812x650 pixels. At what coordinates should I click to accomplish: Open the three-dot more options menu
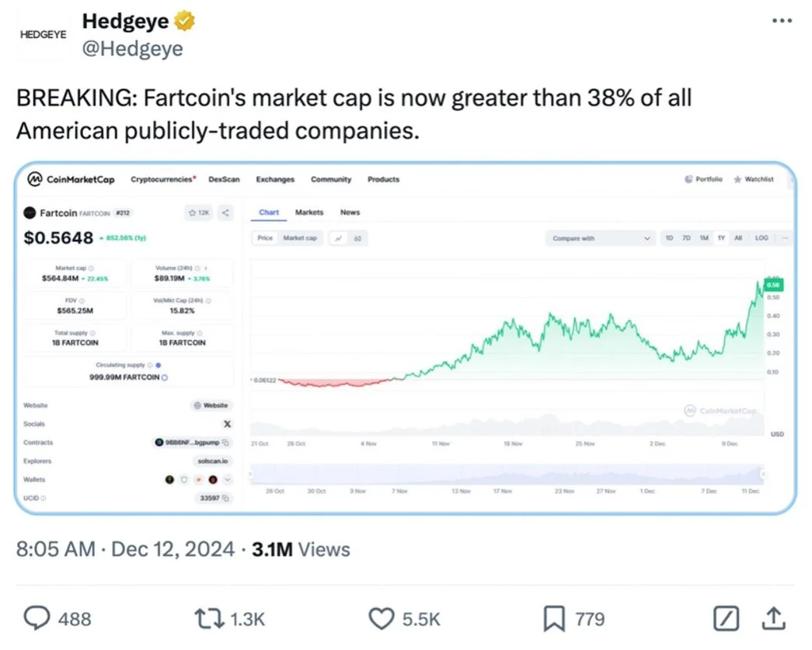(782, 21)
